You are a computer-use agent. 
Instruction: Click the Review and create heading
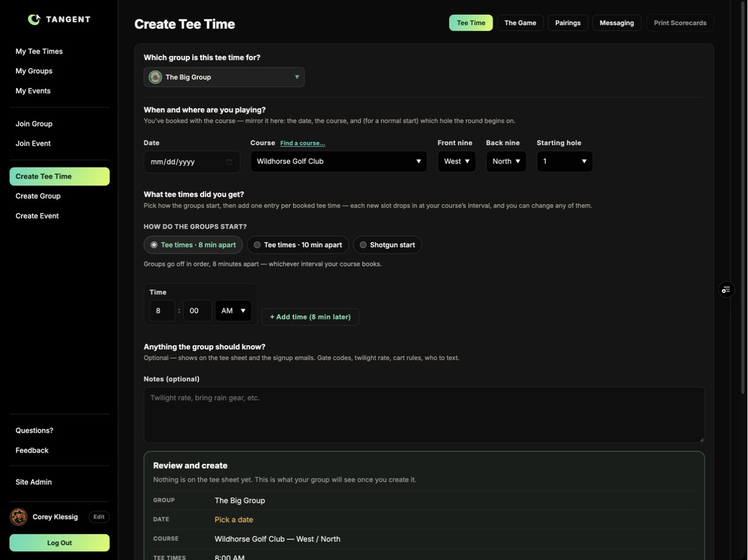(190, 466)
